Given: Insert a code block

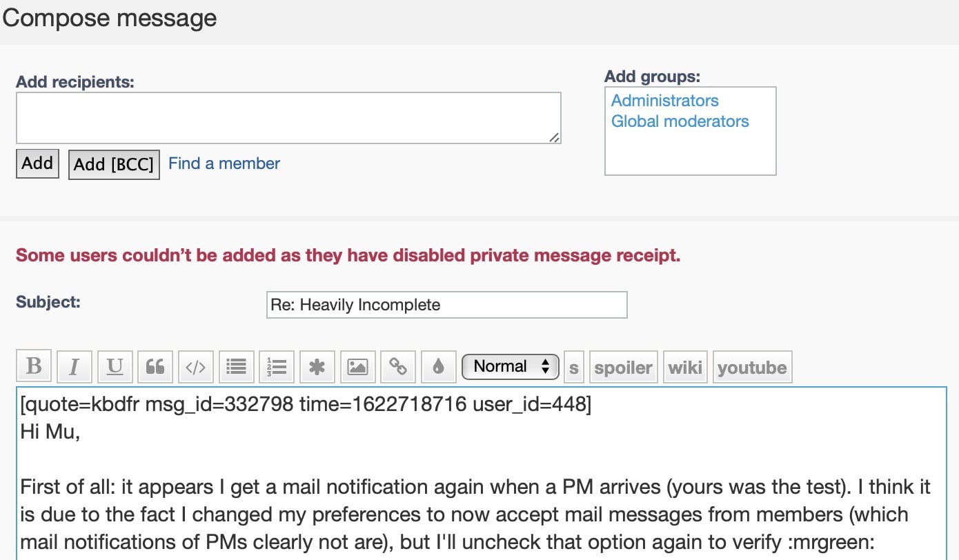Looking at the screenshot, I should (x=195, y=366).
